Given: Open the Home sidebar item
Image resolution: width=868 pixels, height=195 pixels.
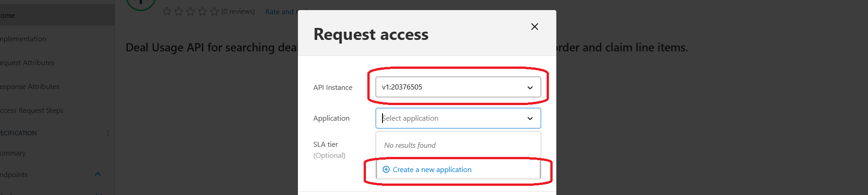Looking at the screenshot, I should pos(57,16).
